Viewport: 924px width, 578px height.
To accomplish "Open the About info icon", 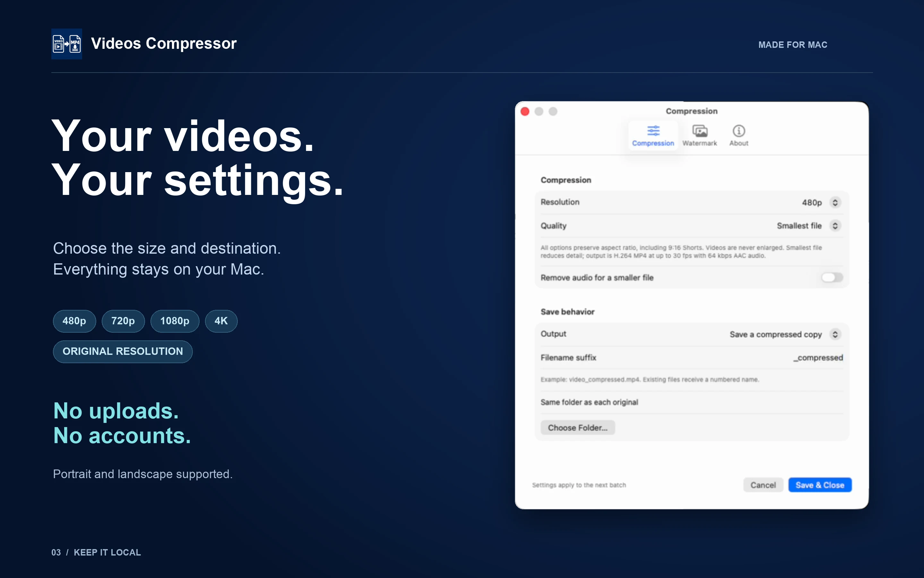I will [739, 131].
